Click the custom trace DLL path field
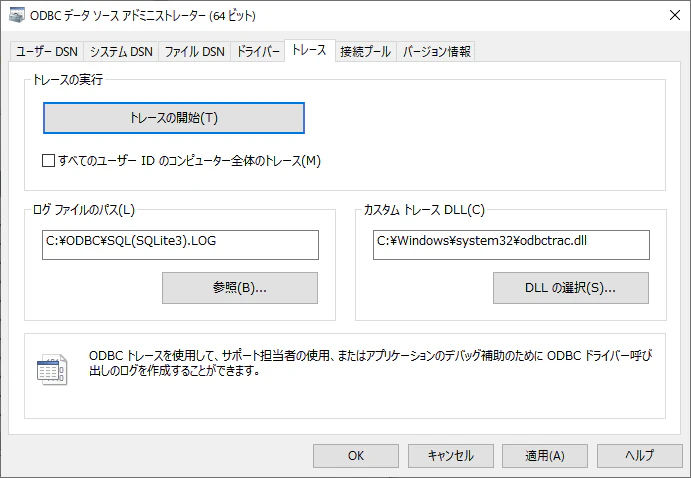Viewport: 691px width, 478px height. 511,245
